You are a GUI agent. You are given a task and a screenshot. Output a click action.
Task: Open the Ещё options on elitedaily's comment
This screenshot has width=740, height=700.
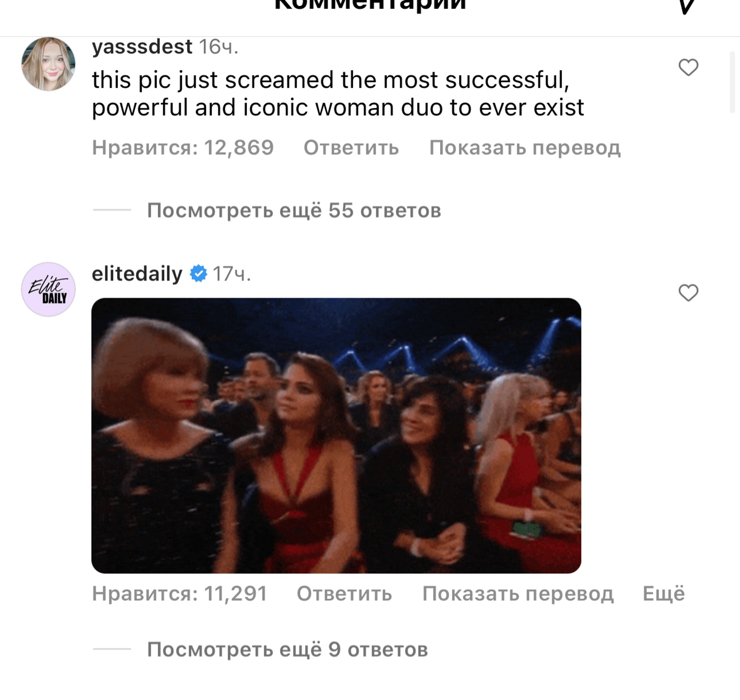pyautogui.click(x=663, y=594)
